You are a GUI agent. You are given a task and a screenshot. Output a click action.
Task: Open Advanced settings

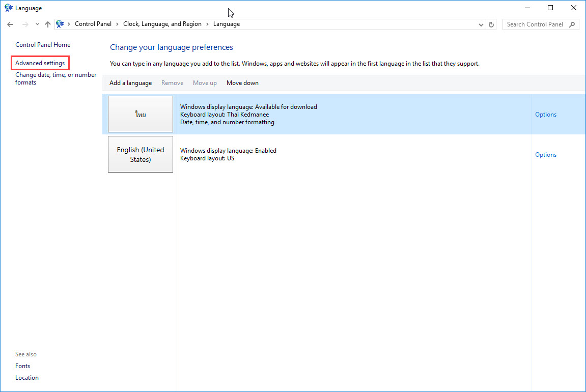(x=40, y=62)
